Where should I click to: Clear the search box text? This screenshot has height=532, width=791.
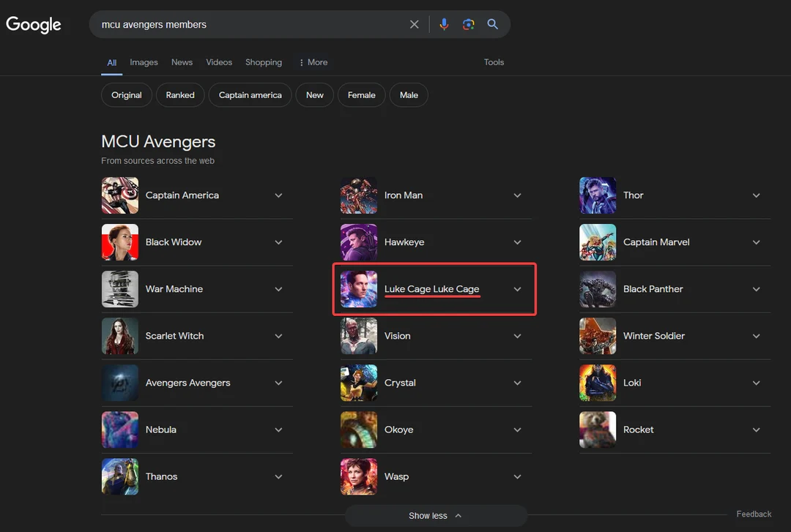tap(414, 24)
